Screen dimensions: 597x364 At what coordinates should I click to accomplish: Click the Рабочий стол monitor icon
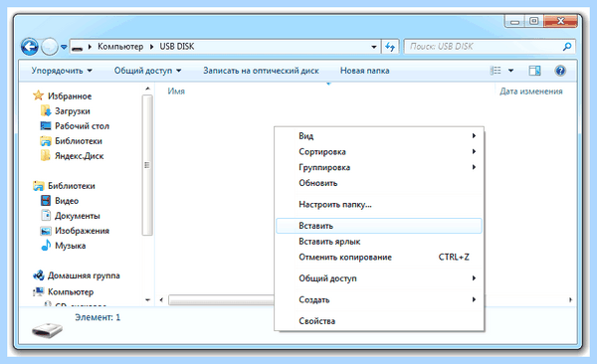tap(46, 125)
